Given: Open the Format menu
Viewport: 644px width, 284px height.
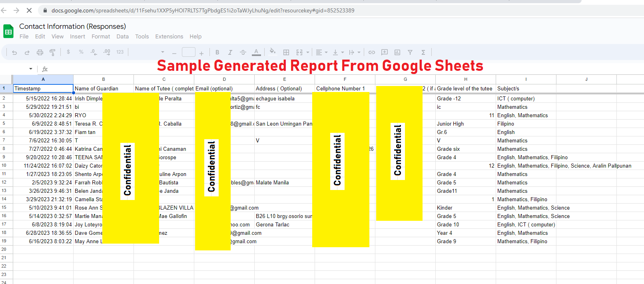Looking at the screenshot, I should click(101, 36).
